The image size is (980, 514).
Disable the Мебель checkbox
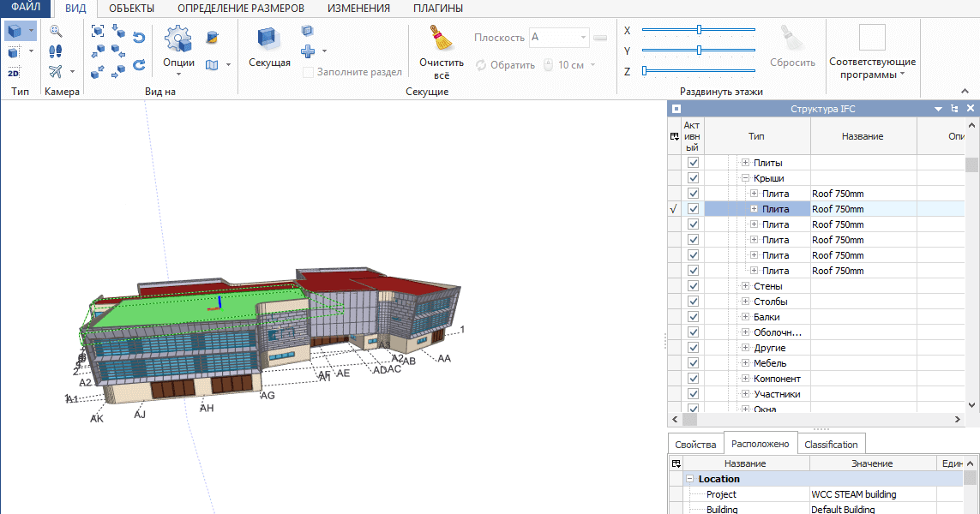tap(693, 362)
